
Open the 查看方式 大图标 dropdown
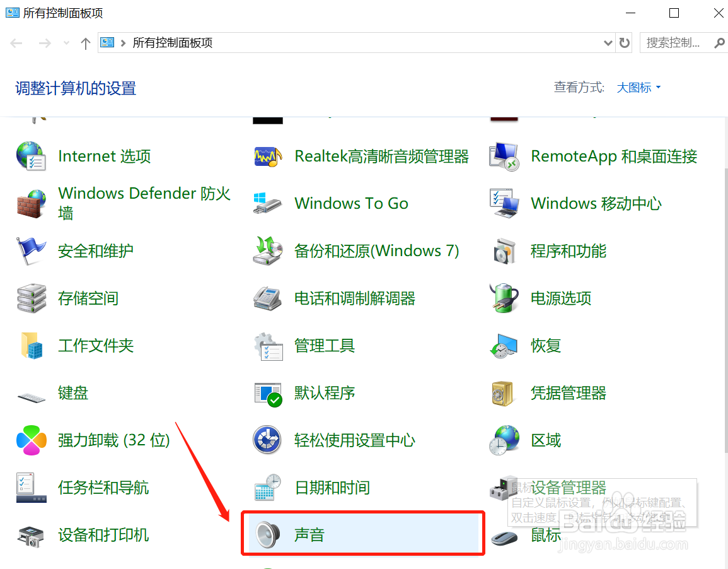pyautogui.click(x=638, y=87)
